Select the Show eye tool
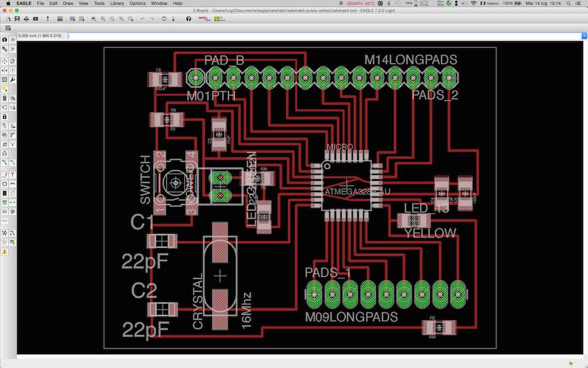The height and width of the screenshot is (368, 588). pyautogui.click(x=12, y=39)
